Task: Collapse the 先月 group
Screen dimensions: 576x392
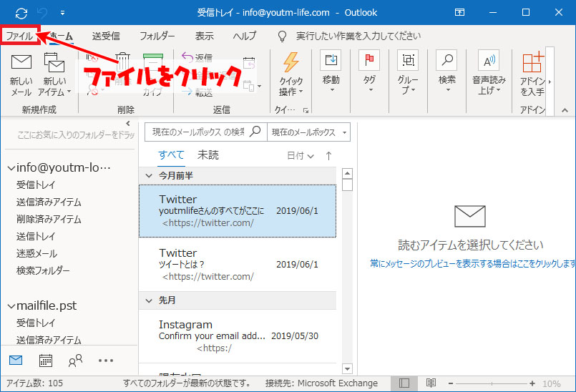Action: (149, 300)
